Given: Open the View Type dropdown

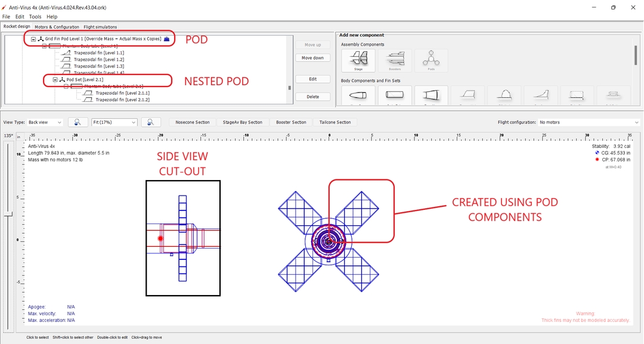Looking at the screenshot, I should [x=45, y=122].
